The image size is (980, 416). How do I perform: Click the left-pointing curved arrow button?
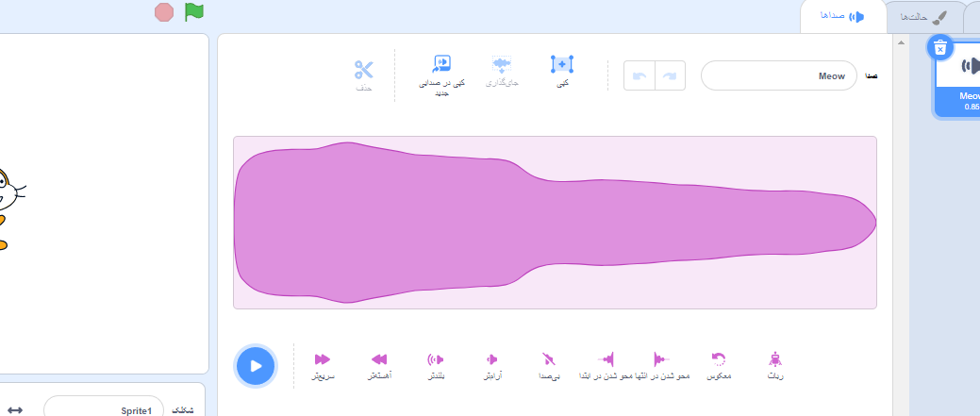[x=639, y=75]
